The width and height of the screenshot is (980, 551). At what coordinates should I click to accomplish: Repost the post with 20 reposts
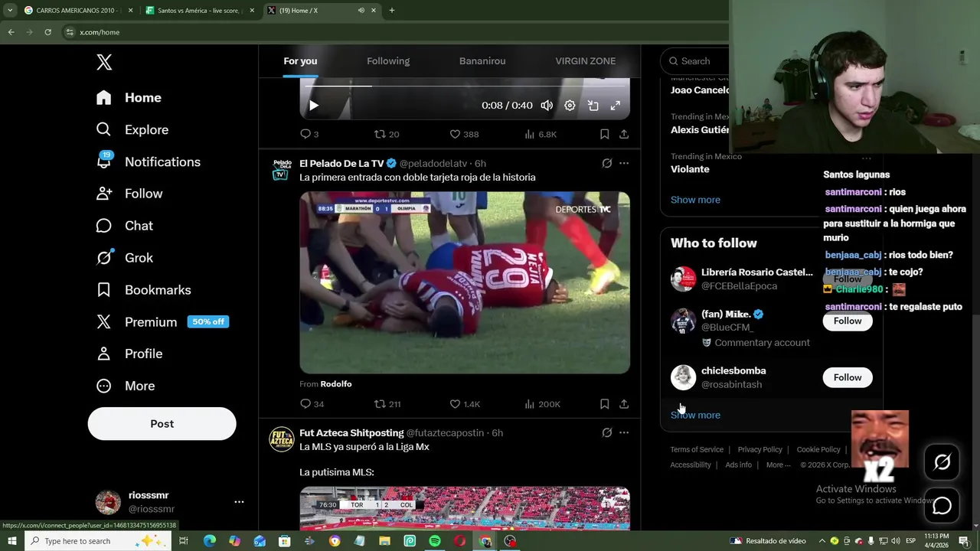point(387,134)
